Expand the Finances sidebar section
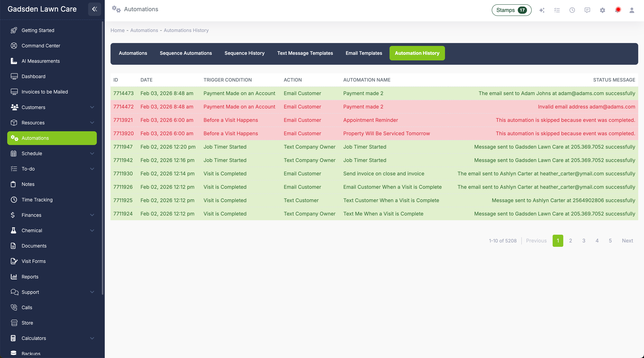Image resolution: width=644 pixels, height=358 pixels. 92,215
